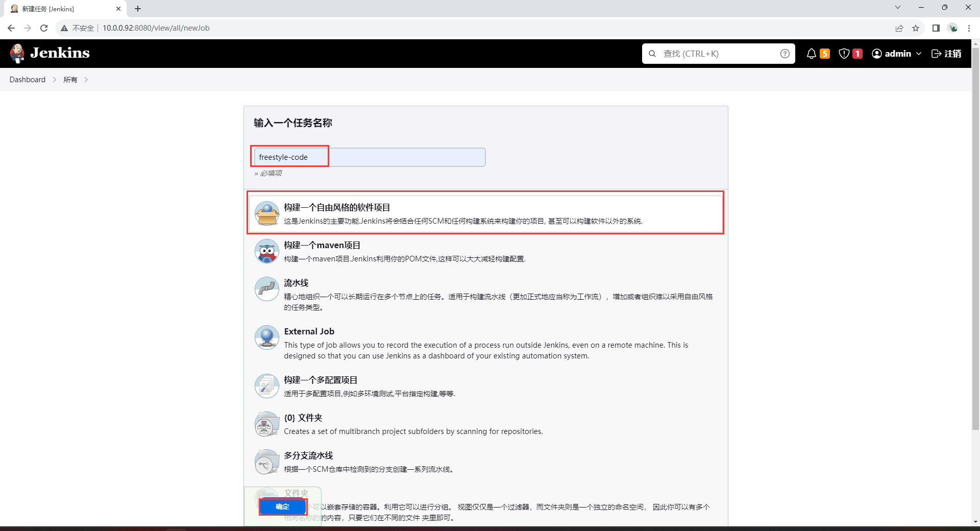The height and width of the screenshot is (531, 980).
Task: Select the multi-configuration project icon
Action: pos(267,386)
